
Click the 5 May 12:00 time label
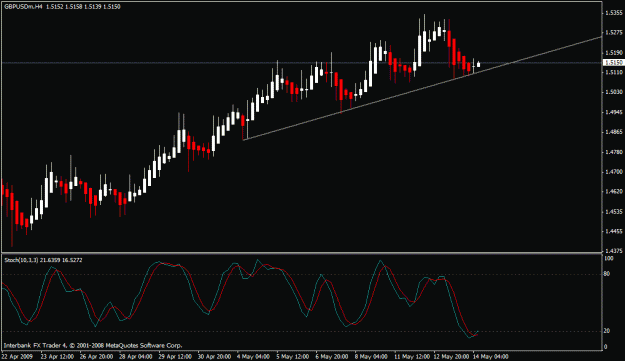point(293,356)
